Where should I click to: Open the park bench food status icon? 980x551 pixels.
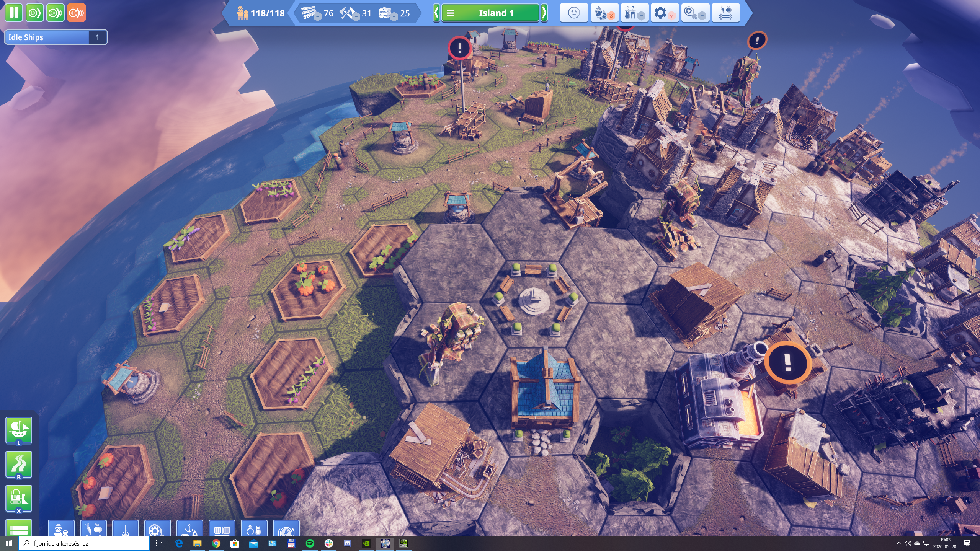[x=725, y=13]
